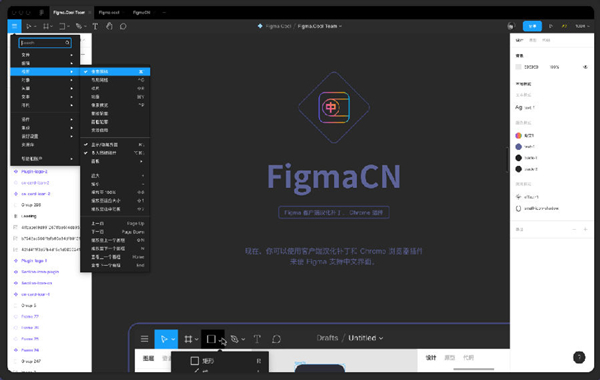Switch to the Figma.cool tab

click(109, 12)
